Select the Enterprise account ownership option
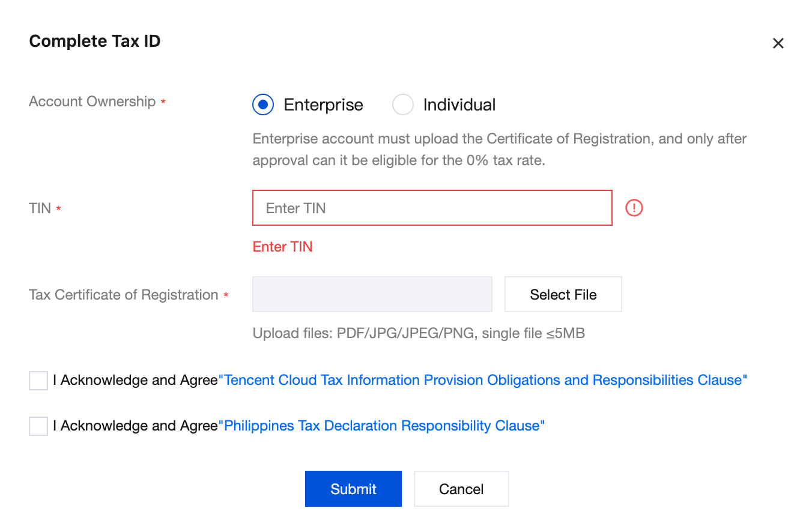 coord(263,104)
